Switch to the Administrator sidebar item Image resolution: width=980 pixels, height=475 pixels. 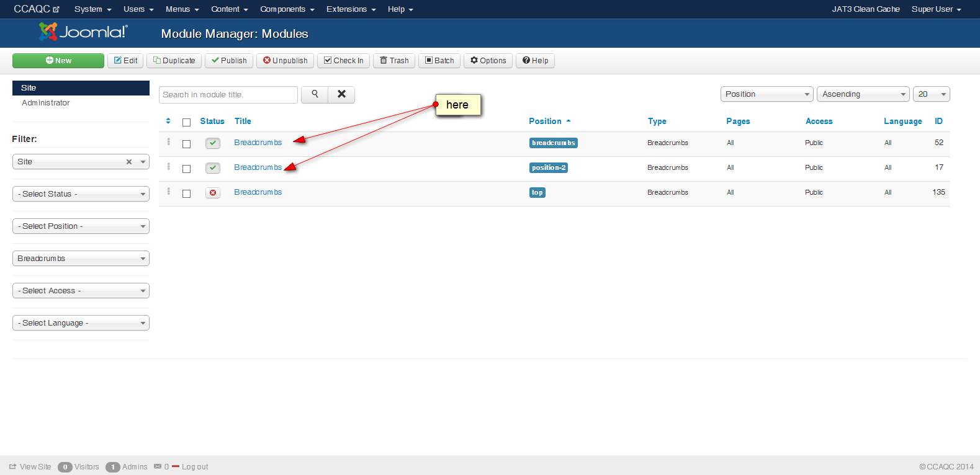pyautogui.click(x=46, y=103)
